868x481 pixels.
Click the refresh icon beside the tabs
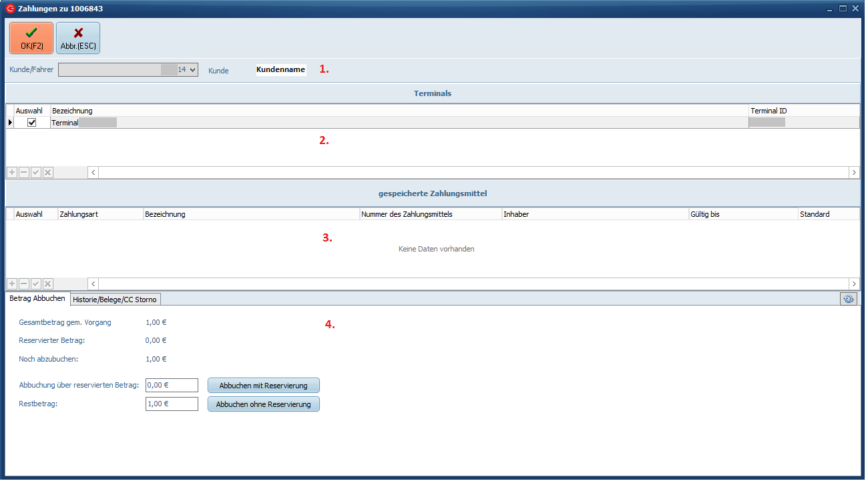[849, 300]
